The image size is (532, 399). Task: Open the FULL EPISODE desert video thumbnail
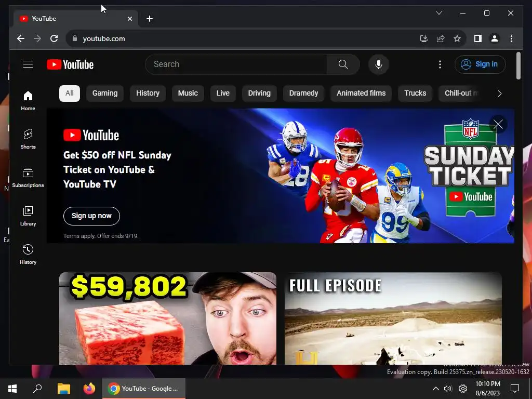393,318
